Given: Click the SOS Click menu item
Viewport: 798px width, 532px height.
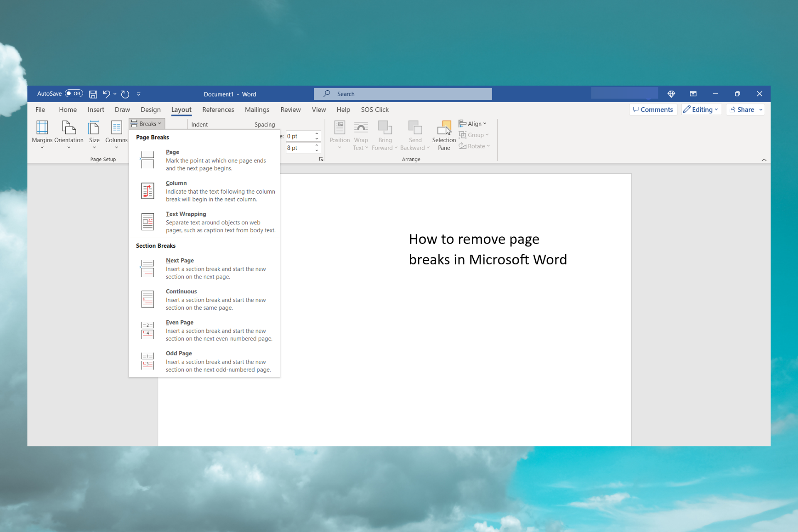Looking at the screenshot, I should coord(374,109).
